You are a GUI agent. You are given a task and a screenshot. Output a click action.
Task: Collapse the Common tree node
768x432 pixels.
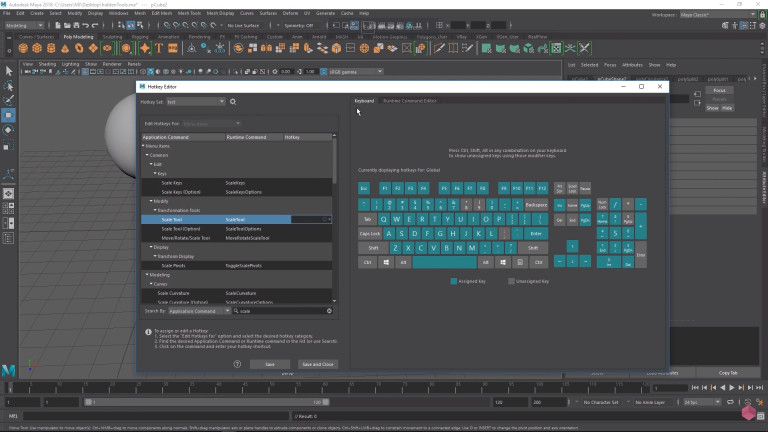tap(147, 155)
